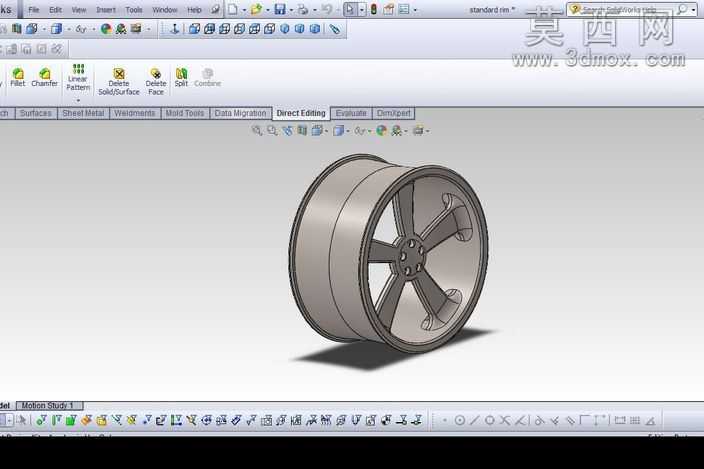This screenshot has width=704, height=469.
Task: Open the Motion Study 1 tab
Action: click(50, 405)
